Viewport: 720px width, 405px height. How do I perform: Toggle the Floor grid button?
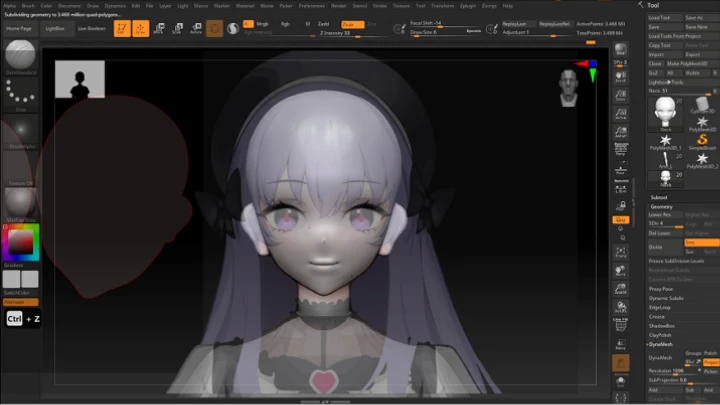click(x=620, y=168)
